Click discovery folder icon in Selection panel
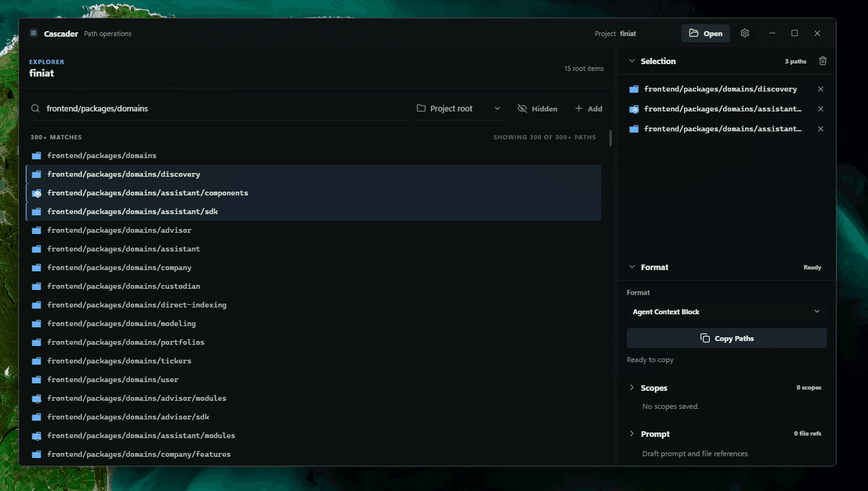Image resolution: width=868 pixels, height=491 pixels. [634, 89]
